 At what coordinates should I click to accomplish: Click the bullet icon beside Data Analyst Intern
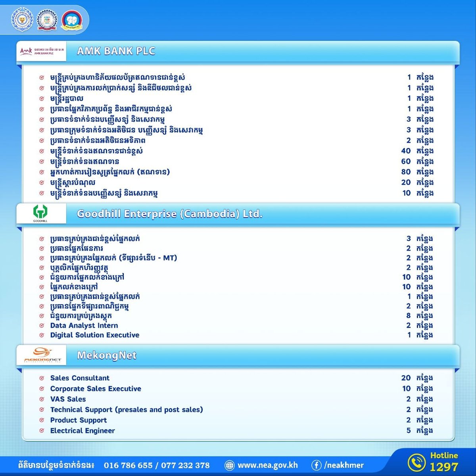[x=42, y=326]
